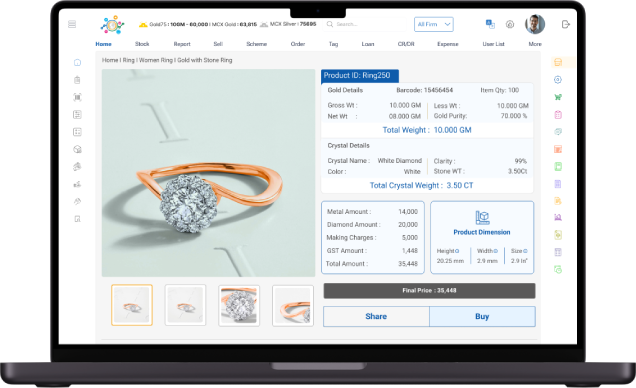Click the Share button
The image size is (636, 388).
(376, 316)
